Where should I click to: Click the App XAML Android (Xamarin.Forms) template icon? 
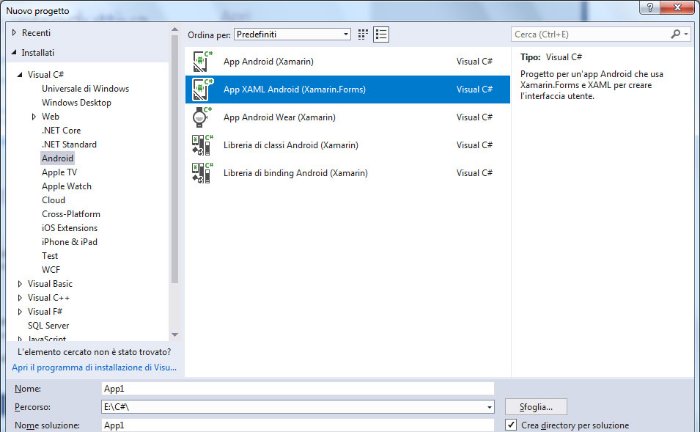(202, 89)
